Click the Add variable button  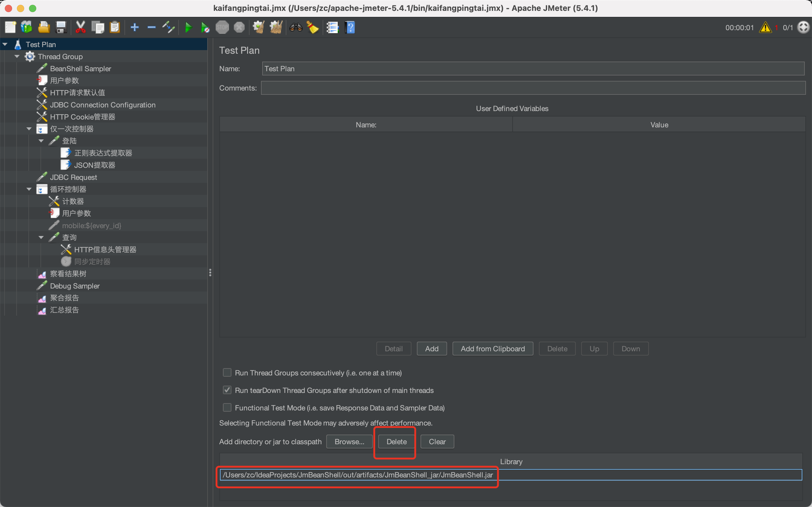431,349
